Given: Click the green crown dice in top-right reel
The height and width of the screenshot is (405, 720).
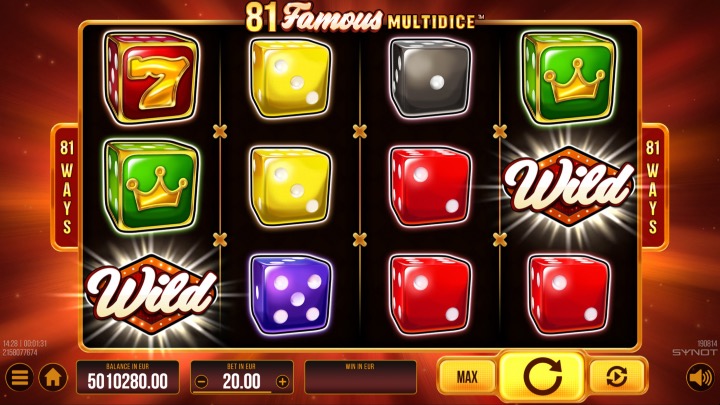Looking at the screenshot, I should 569,77.
